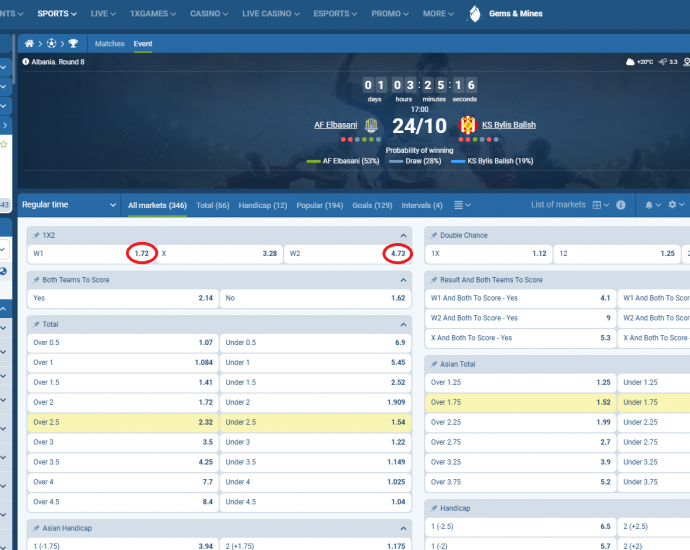Click the weather cloud icon

coord(630,62)
